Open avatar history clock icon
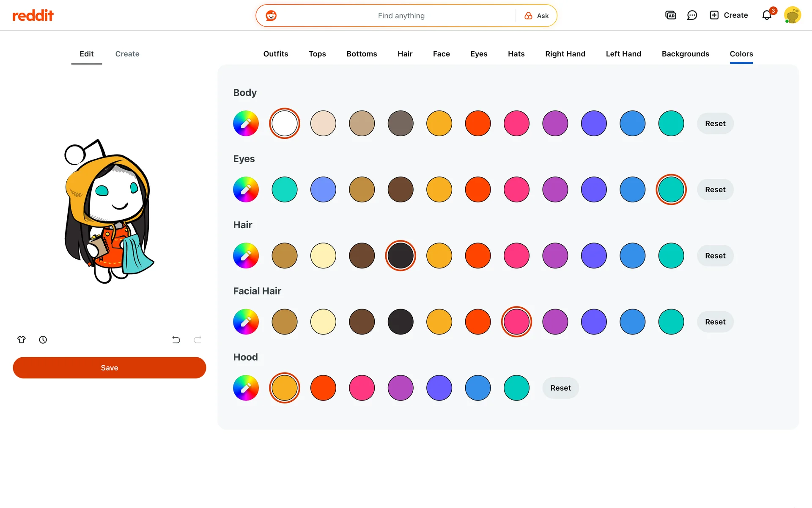This screenshot has height=508, width=812. (x=43, y=340)
